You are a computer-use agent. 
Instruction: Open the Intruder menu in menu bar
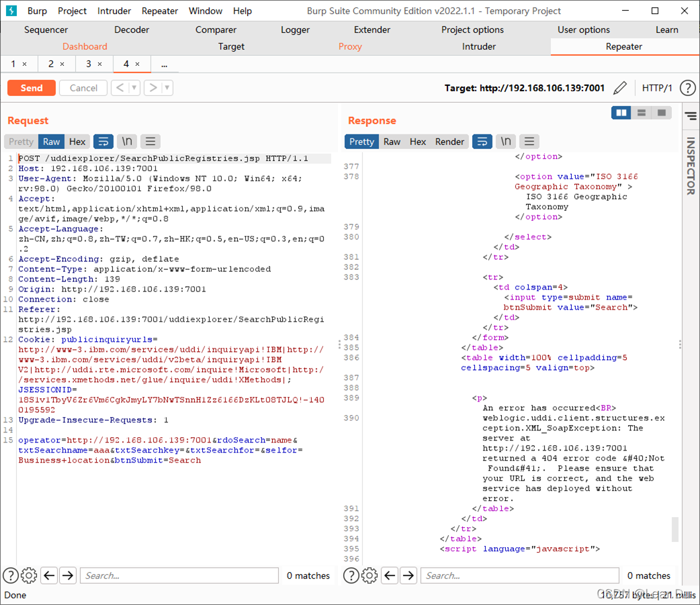(114, 11)
